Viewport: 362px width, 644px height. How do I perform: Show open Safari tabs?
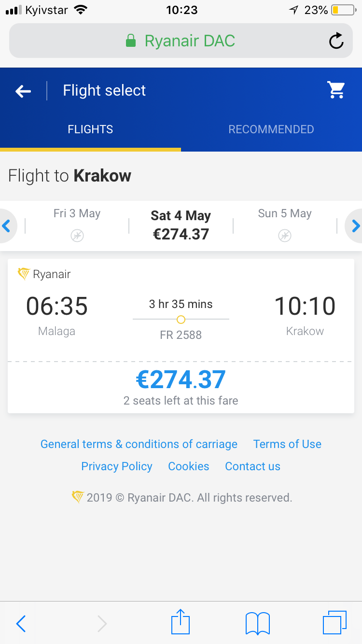pyautogui.click(x=334, y=623)
